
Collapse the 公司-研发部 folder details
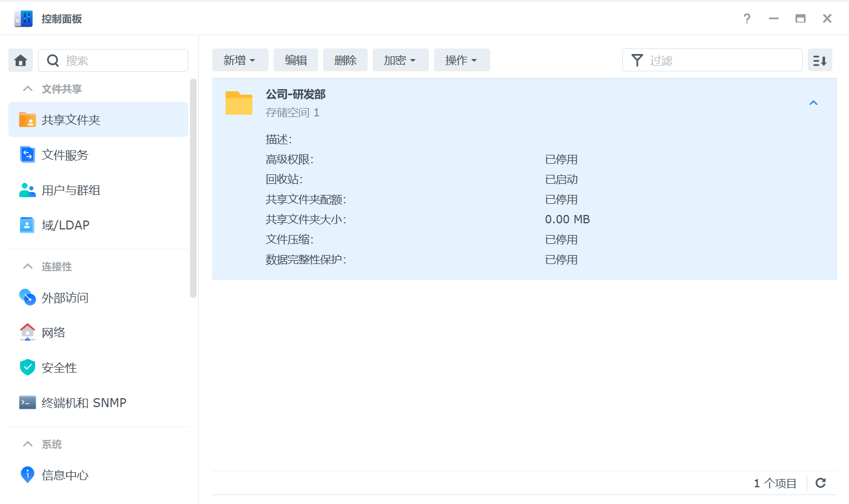813,102
